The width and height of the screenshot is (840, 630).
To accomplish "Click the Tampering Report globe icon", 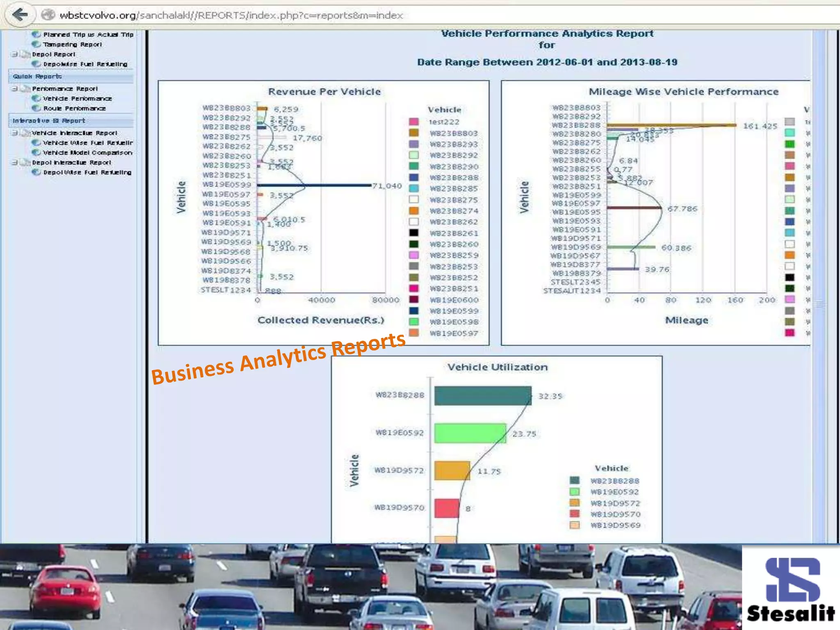I will pos(36,44).
